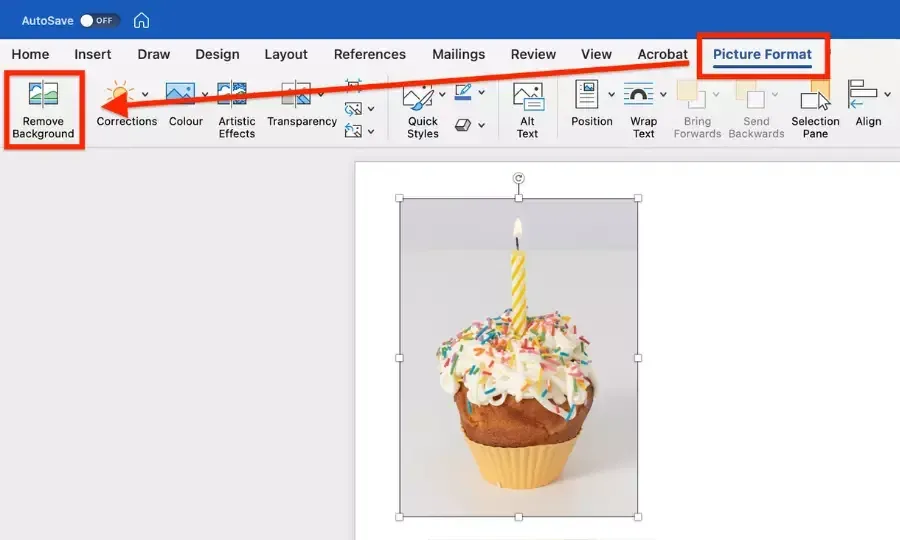Switch to the Acrobat tab
900x540 pixels.
coord(663,54)
